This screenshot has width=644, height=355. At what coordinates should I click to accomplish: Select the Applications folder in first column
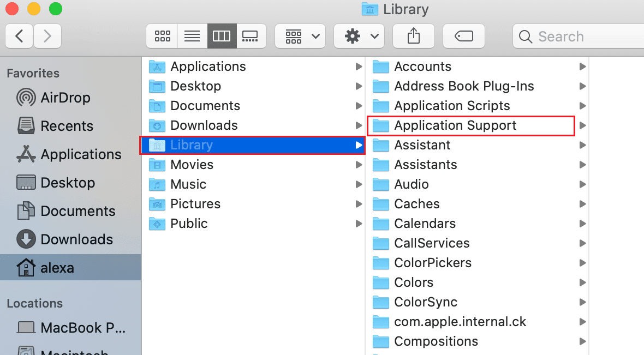coord(253,67)
